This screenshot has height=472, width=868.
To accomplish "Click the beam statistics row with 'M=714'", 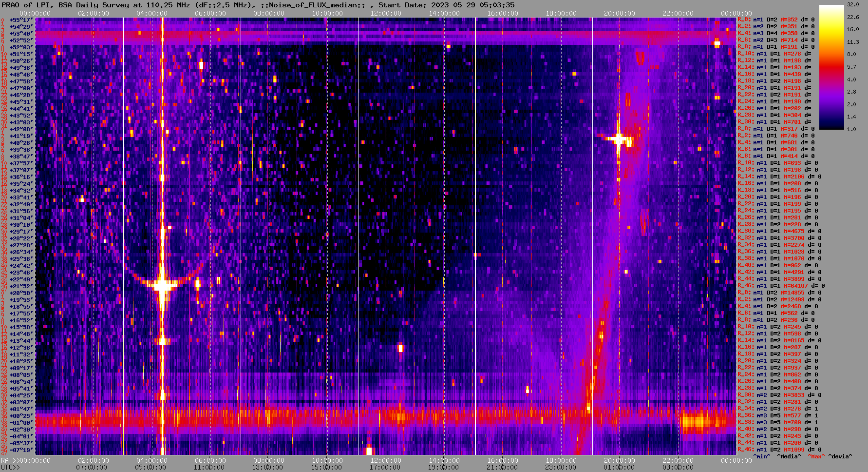I will [x=776, y=40].
